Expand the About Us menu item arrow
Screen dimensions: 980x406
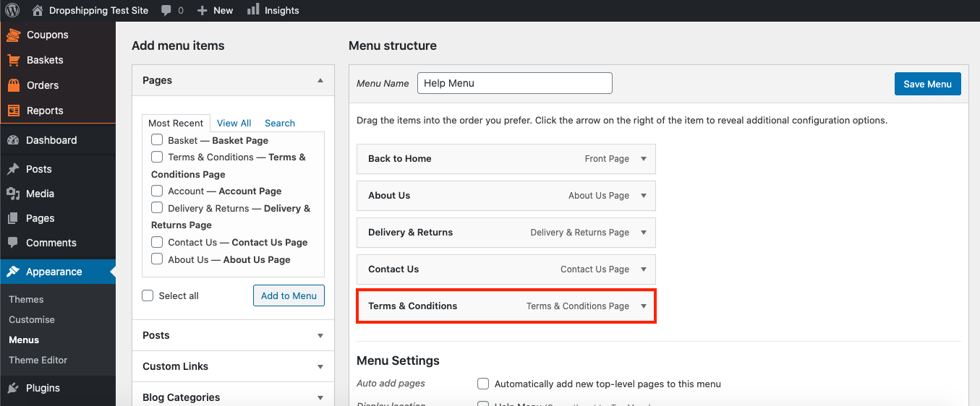click(644, 196)
